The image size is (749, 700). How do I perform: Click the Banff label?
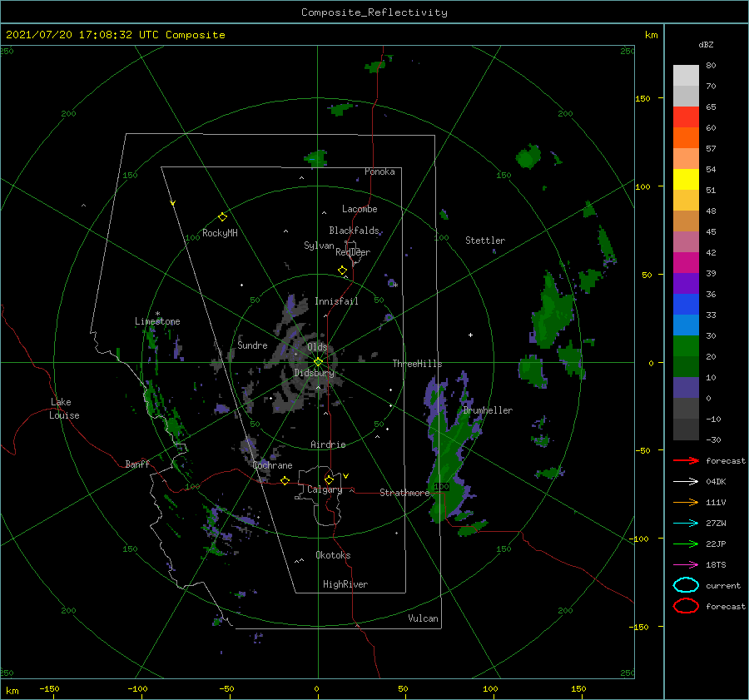click(137, 464)
